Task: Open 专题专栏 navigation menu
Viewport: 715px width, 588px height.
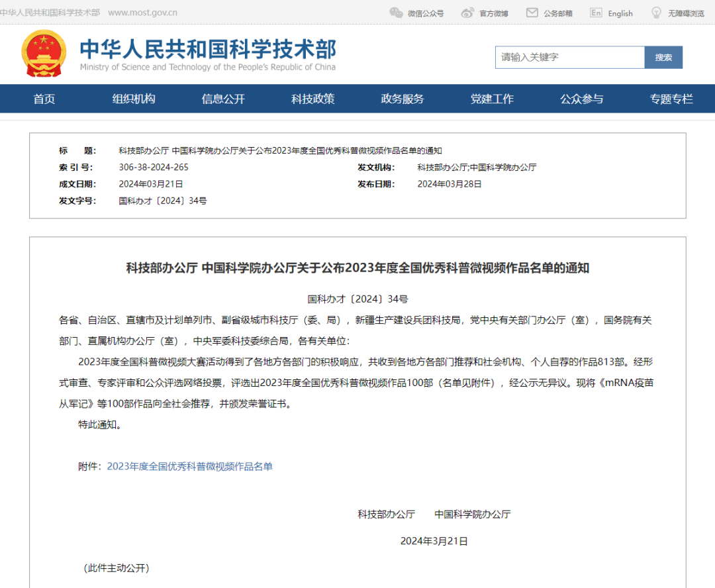Action: pyautogui.click(x=671, y=99)
